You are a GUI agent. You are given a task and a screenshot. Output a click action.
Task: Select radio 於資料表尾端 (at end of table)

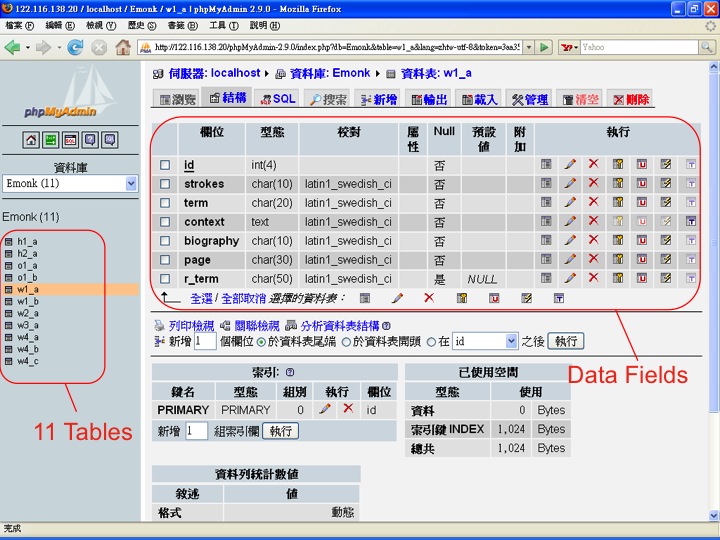pos(261,342)
